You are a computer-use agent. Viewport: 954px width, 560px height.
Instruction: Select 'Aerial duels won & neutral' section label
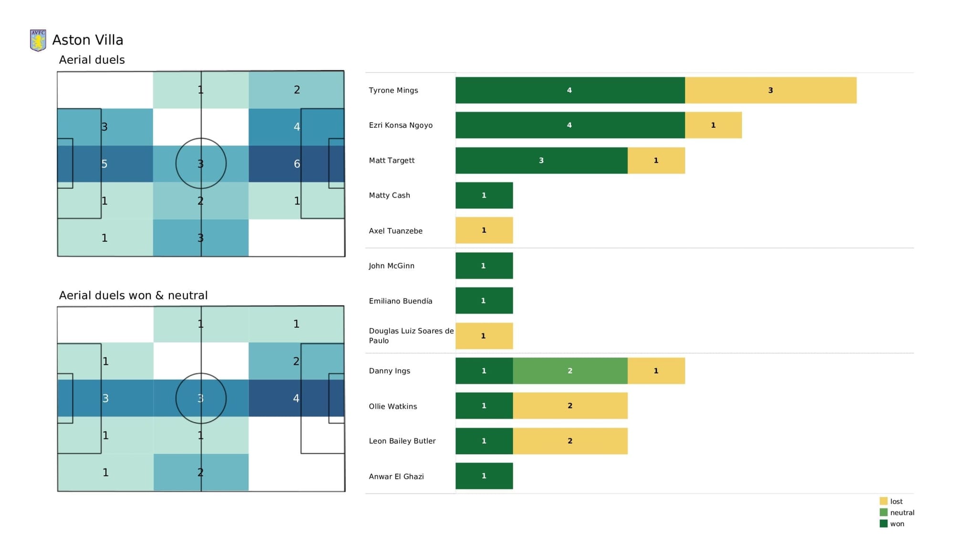tap(132, 295)
